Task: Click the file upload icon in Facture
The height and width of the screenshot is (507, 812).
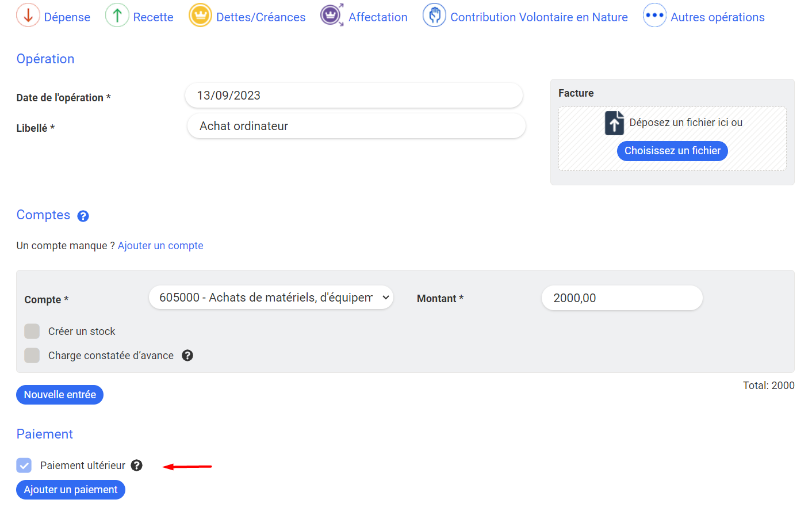Action: [614, 123]
